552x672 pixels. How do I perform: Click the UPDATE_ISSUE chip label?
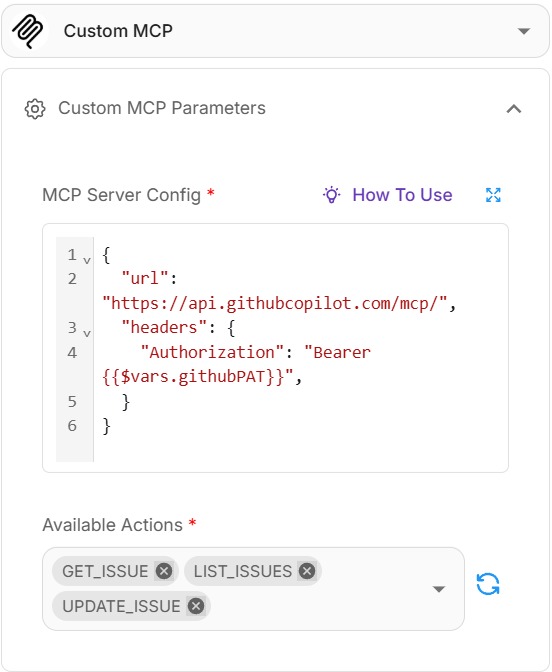click(121, 606)
